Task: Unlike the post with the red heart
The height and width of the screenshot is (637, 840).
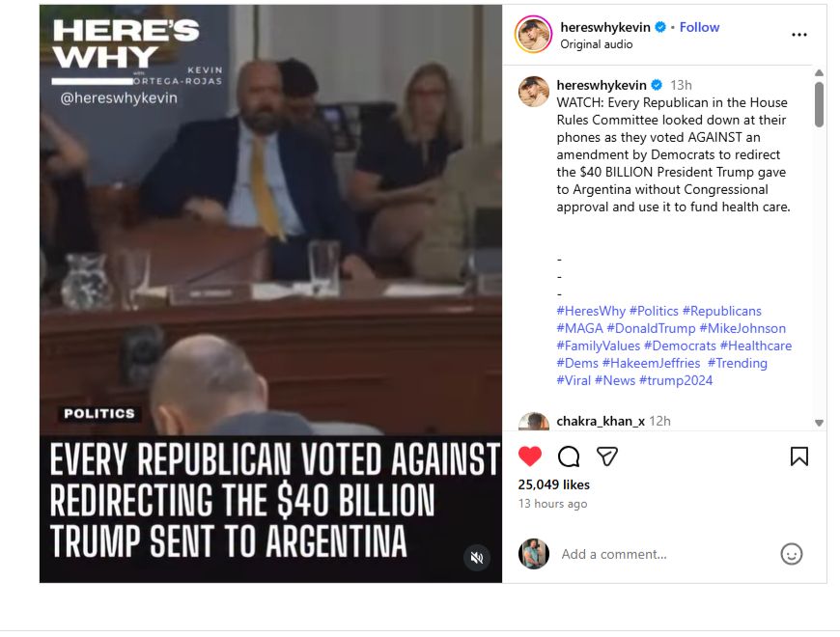Action: (530, 457)
